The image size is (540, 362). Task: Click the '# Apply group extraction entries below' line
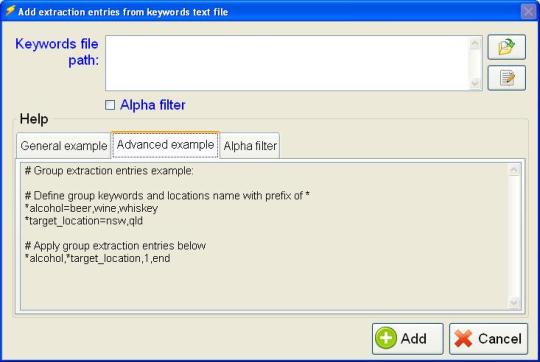[115, 246]
